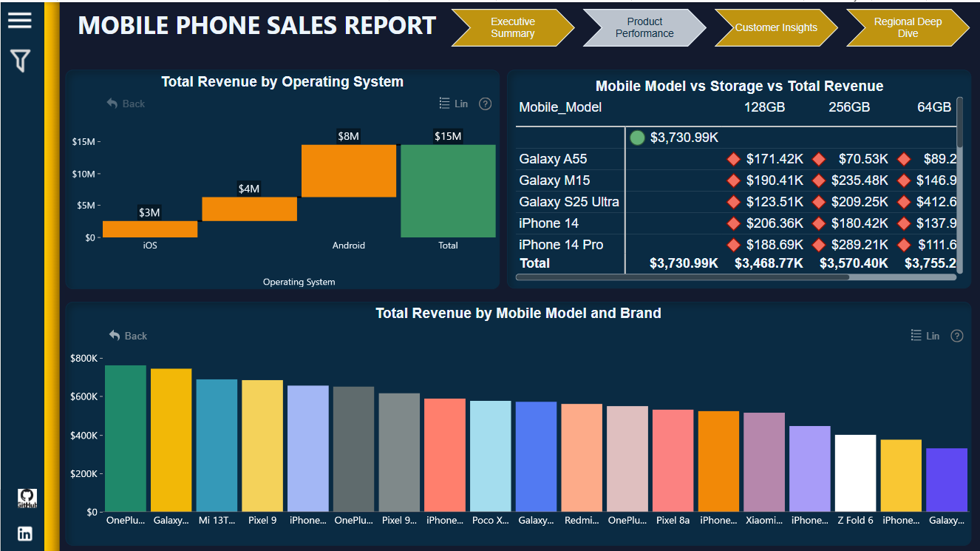Select the Pixel 9... gray bar
The width and height of the screenshot is (980, 551).
coord(399,453)
